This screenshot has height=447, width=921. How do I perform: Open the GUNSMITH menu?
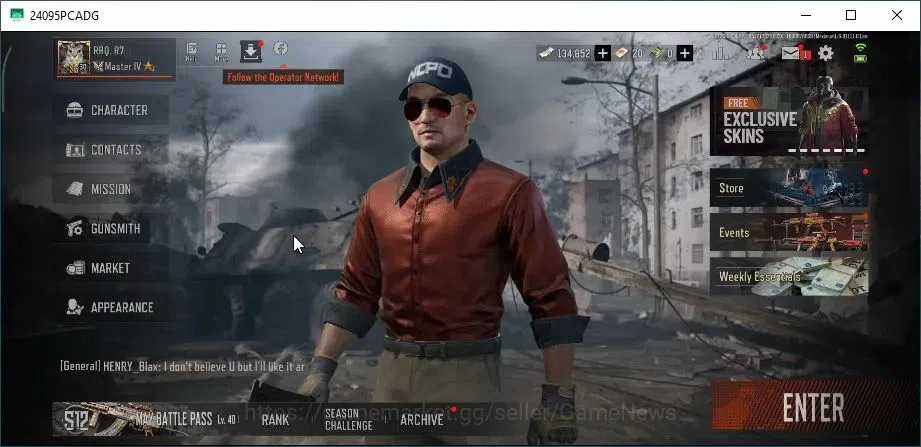(111, 228)
